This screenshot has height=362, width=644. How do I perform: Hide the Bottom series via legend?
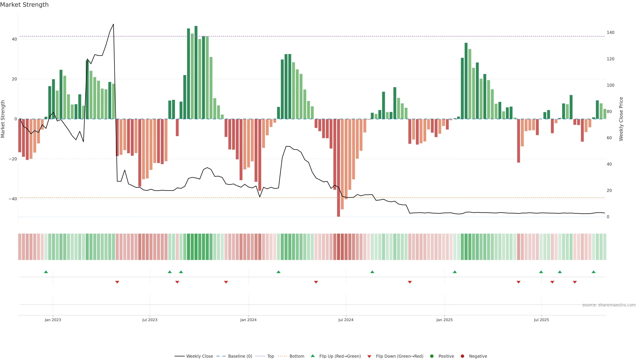297,356
